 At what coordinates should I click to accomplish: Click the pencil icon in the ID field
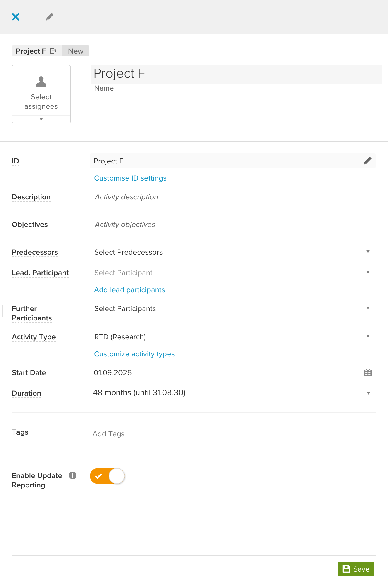pyautogui.click(x=367, y=161)
